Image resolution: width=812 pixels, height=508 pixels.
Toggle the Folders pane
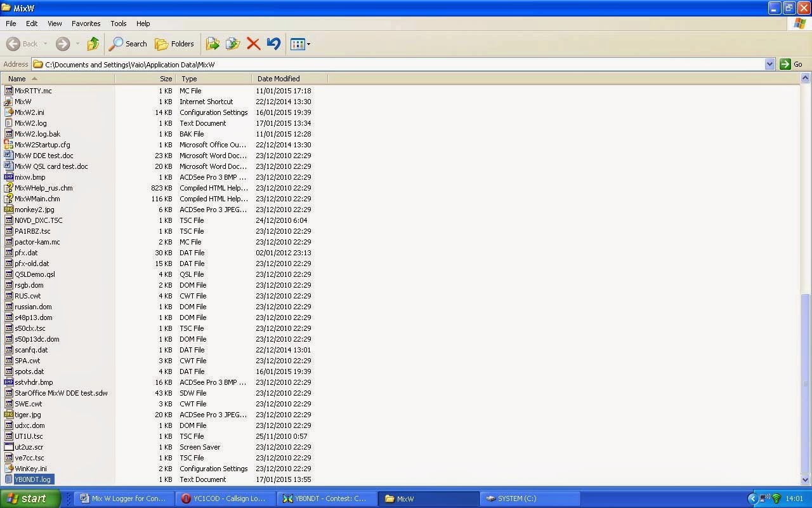click(x=175, y=44)
